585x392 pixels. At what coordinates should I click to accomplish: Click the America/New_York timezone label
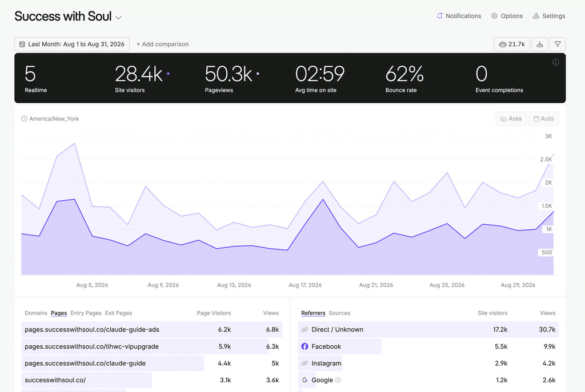pyautogui.click(x=54, y=119)
